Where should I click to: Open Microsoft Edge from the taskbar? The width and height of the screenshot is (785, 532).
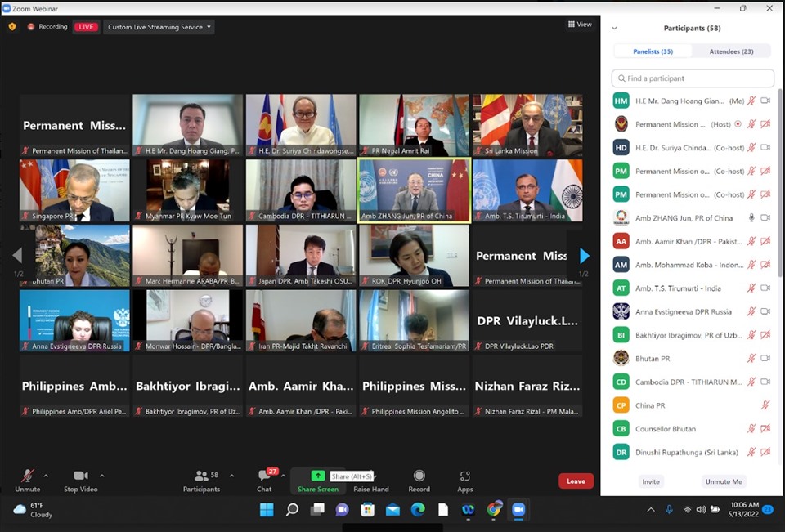(x=418, y=510)
